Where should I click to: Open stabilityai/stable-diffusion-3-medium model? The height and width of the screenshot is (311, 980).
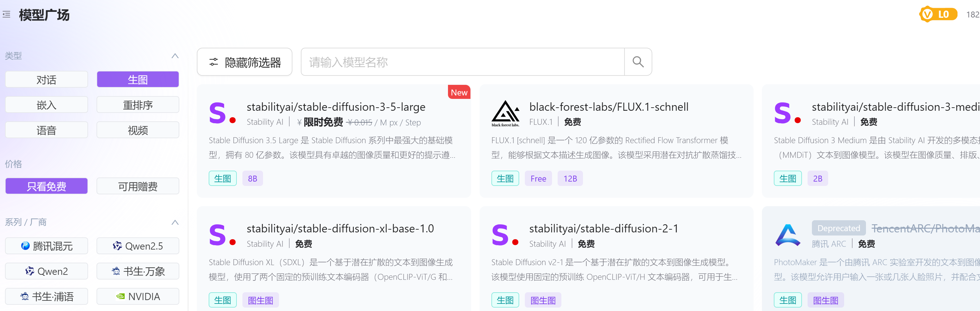click(x=896, y=107)
